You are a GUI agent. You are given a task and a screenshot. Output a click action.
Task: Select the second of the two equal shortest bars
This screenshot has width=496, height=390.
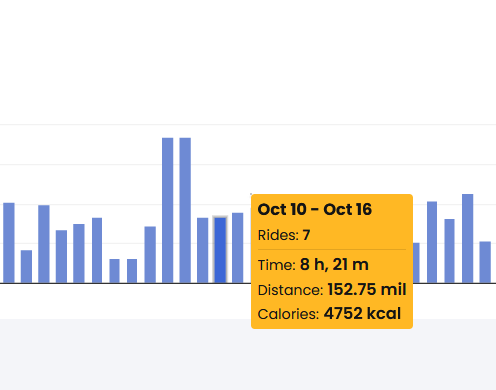132,271
